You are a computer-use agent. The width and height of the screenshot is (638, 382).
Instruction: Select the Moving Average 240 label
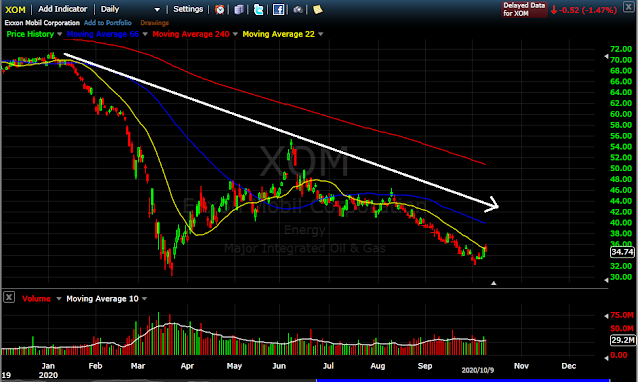(191, 34)
